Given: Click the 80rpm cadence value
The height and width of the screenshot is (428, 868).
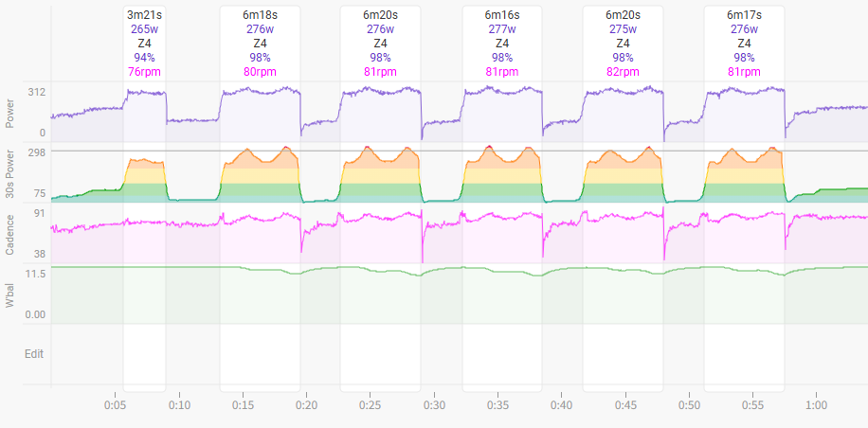Looking at the screenshot, I should 261,72.
